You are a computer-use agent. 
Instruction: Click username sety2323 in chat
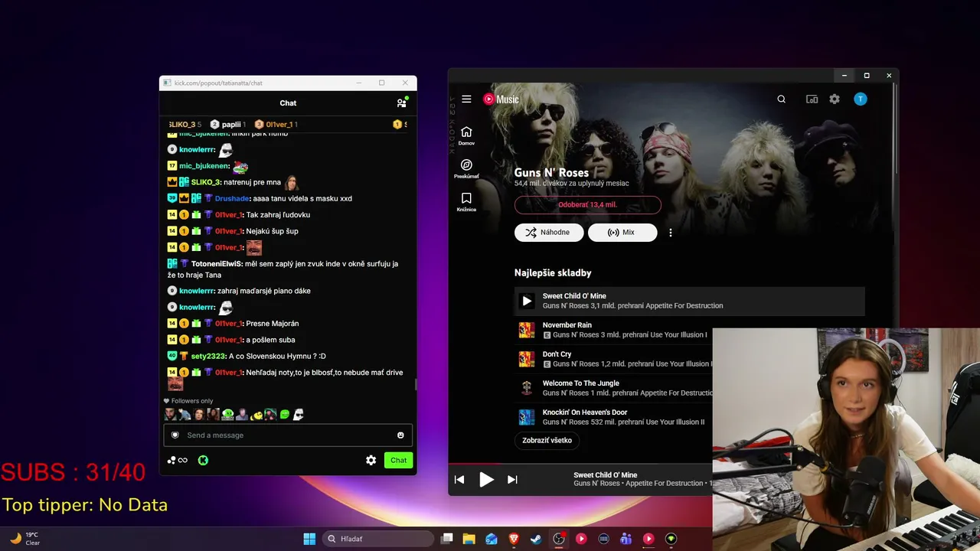click(207, 356)
